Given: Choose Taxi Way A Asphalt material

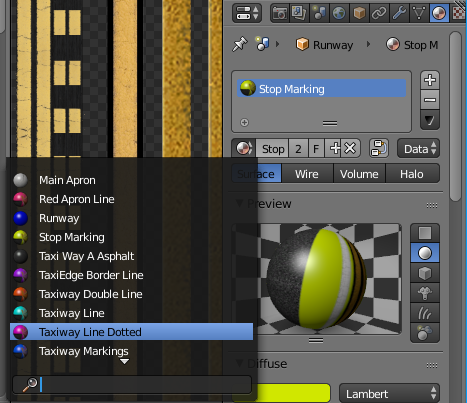Looking at the screenshot, I should (x=131, y=256).
